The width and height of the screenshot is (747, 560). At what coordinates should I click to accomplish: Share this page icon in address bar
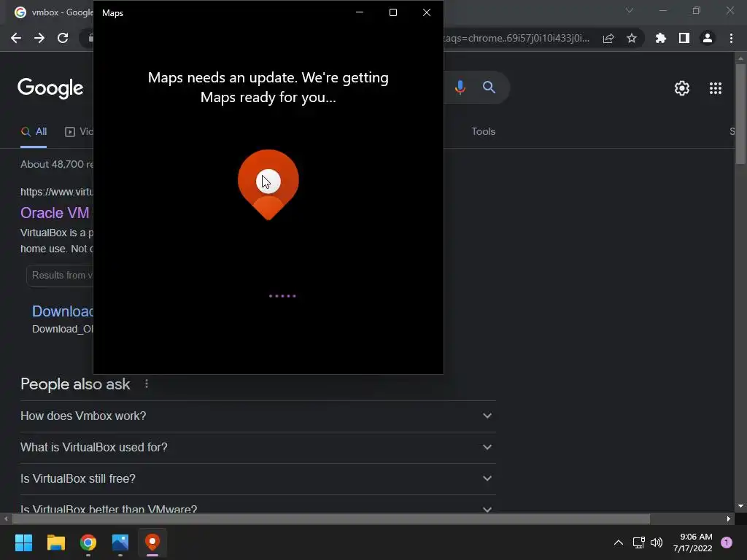coord(608,38)
